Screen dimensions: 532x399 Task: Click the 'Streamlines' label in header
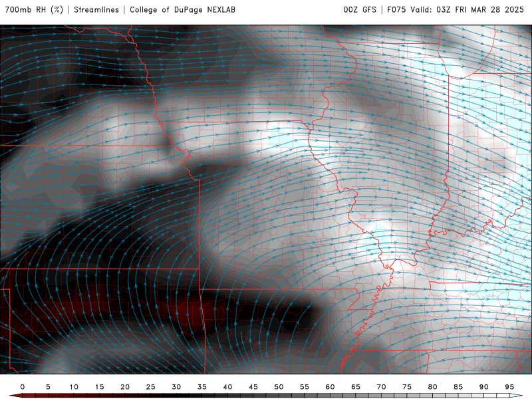(x=96, y=9)
